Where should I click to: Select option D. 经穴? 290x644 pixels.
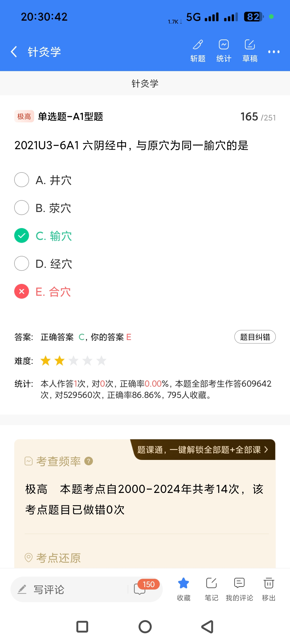[22, 264]
